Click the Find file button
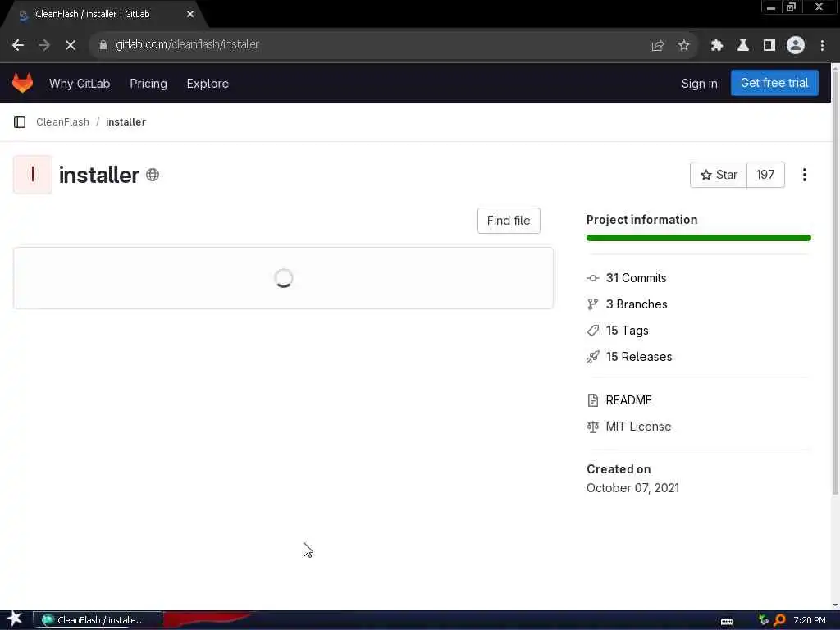This screenshot has width=840, height=630. point(509,221)
